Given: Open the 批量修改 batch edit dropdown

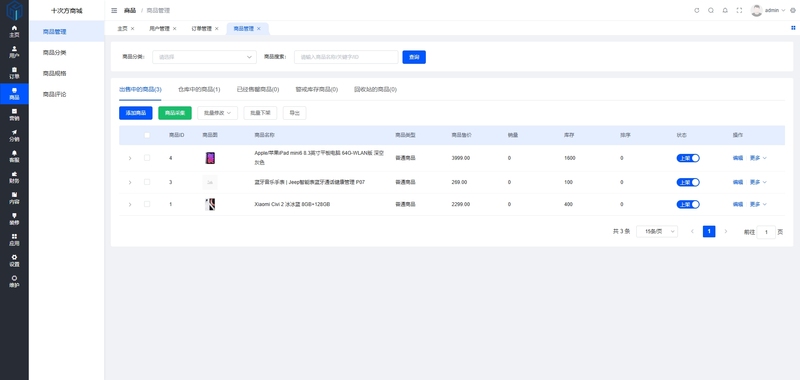Looking at the screenshot, I should coord(217,113).
